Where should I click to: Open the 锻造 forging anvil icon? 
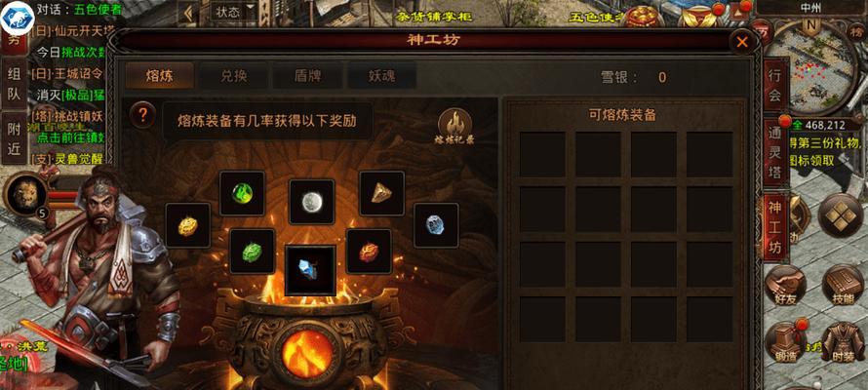(785, 342)
